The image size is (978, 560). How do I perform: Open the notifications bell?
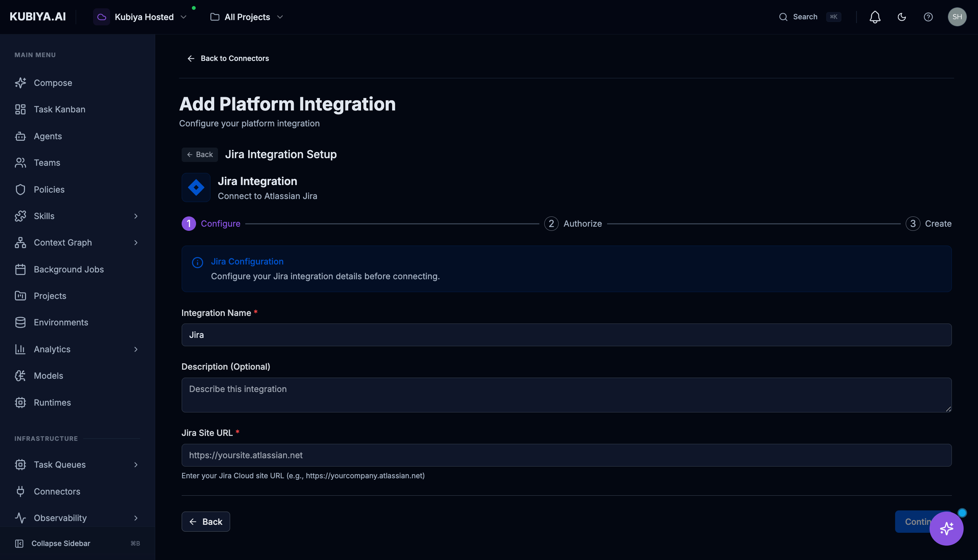tap(875, 17)
